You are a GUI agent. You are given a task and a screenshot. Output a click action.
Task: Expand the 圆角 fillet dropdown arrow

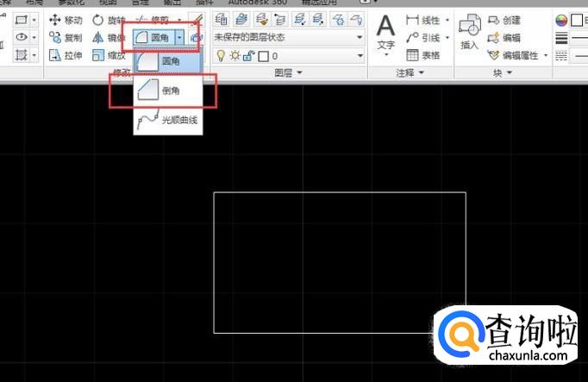[x=179, y=37]
